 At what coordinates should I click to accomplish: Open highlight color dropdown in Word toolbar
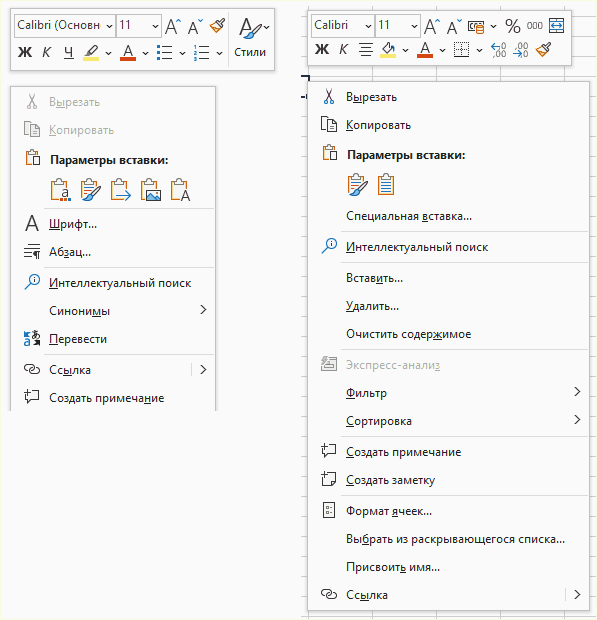108,53
